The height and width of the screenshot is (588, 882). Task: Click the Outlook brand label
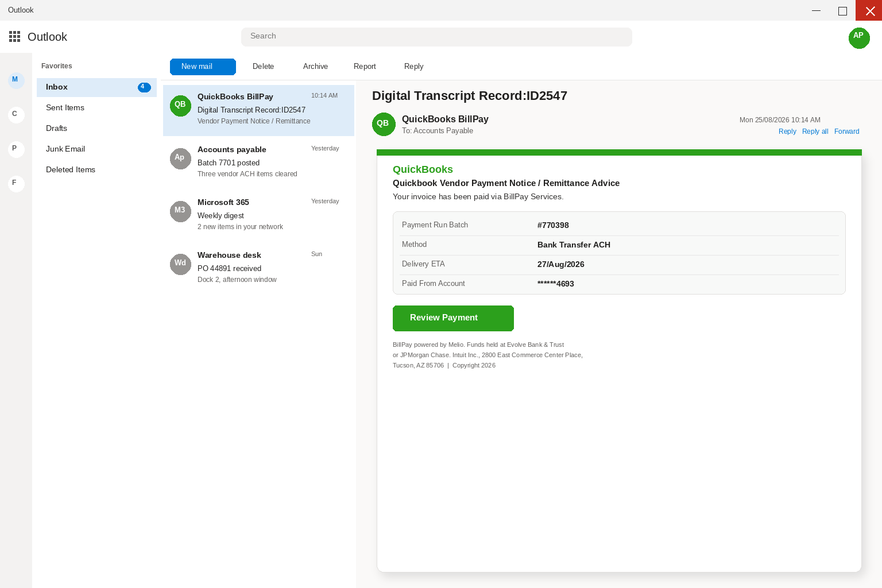tap(47, 37)
